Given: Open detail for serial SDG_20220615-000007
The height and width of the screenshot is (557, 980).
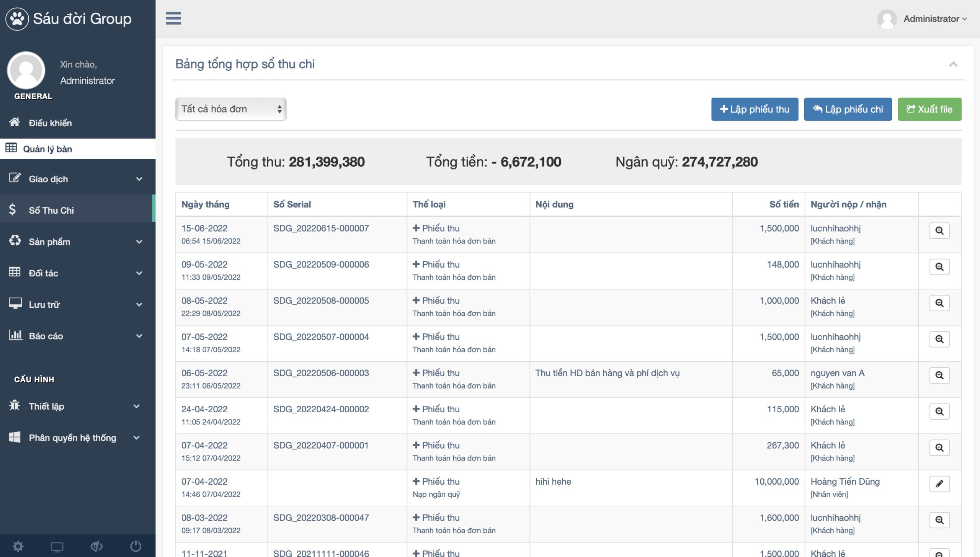Looking at the screenshot, I should [x=939, y=231].
